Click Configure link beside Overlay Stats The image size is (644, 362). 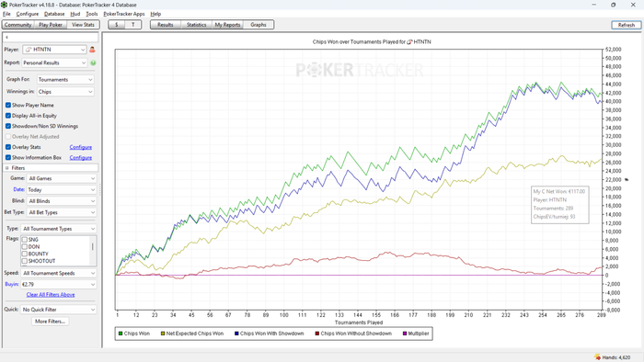(x=81, y=147)
